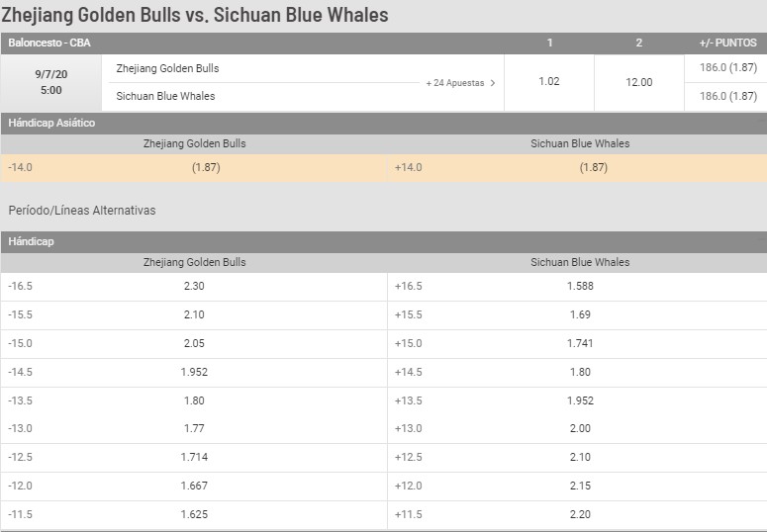
Task: Choose Sichuan +14.0 Asian handicap (1.87)
Action: pos(577,168)
